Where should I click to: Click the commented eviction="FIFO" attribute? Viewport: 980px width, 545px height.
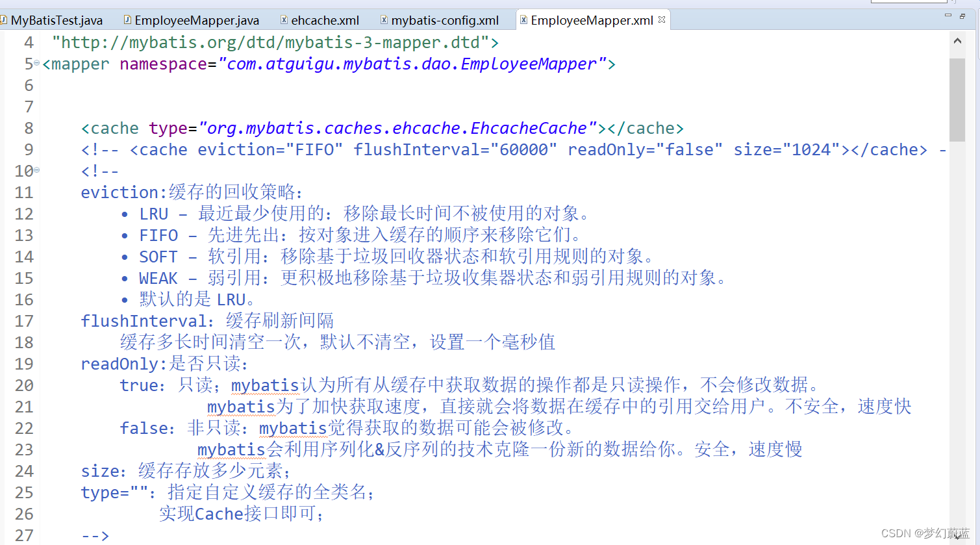[270, 150]
